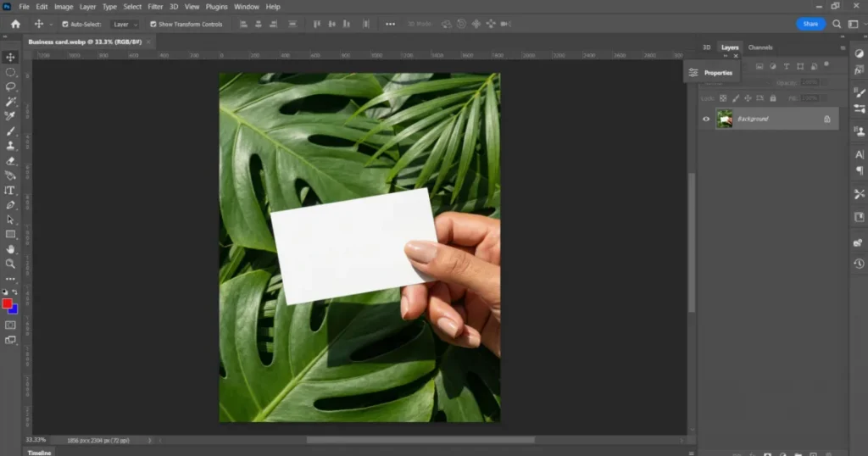The image size is (868, 456).
Task: Select the Pen tool
Action: tap(10, 205)
